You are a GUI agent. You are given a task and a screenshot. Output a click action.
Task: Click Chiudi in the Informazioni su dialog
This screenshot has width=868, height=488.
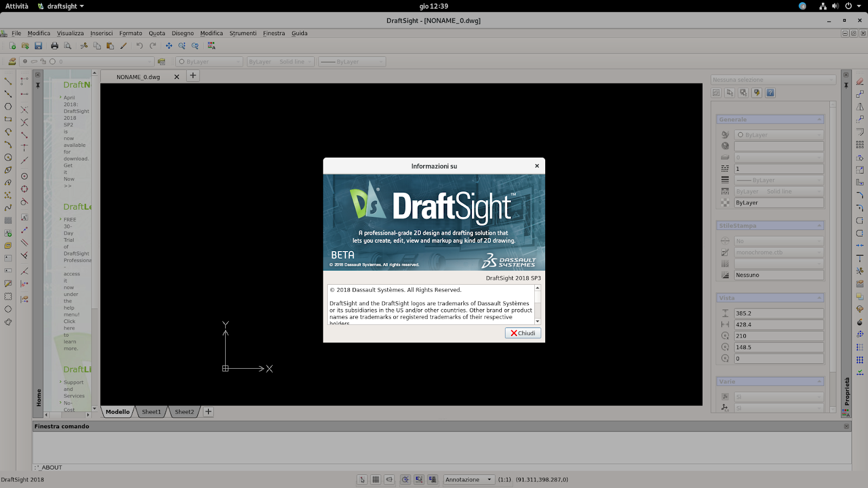click(x=523, y=333)
